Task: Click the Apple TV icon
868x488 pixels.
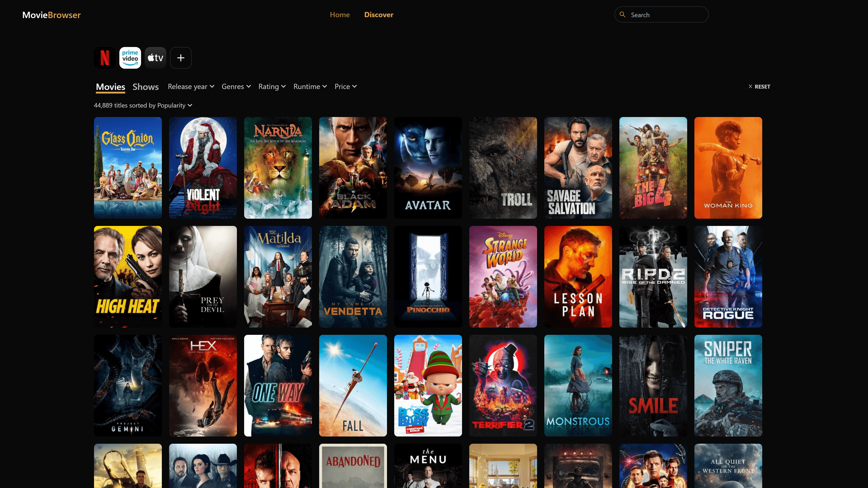Action: [156, 58]
